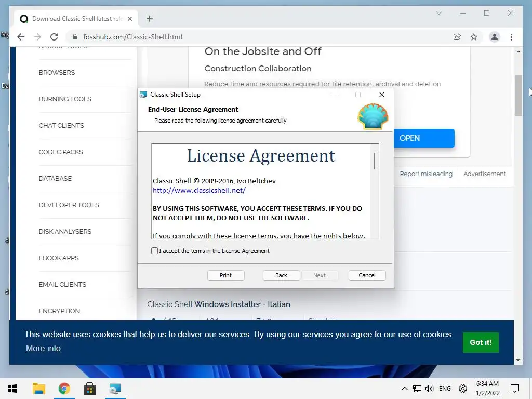Minimize the Classic Shell Setup dialog
The image size is (532, 399).
335,95
